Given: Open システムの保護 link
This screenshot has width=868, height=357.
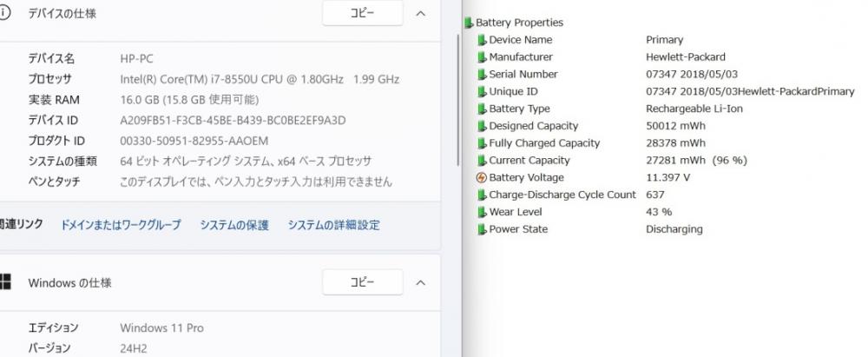Looking at the screenshot, I should 234,225.
